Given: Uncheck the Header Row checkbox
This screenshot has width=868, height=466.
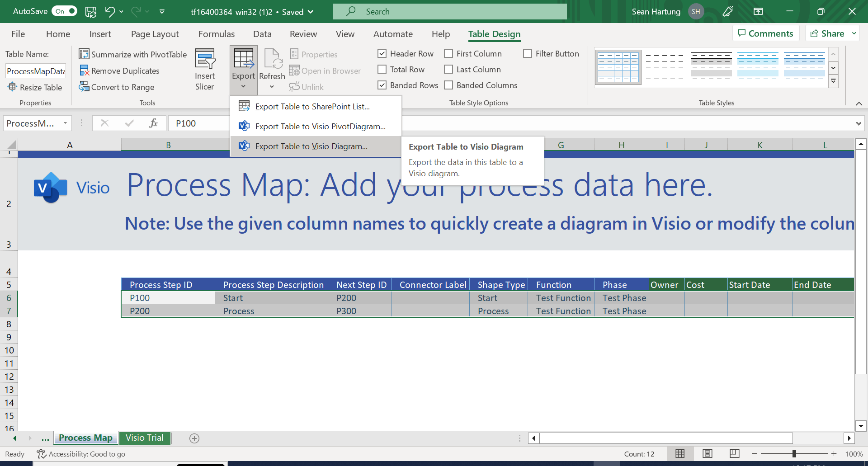Looking at the screenshot, I should click(x=382, y=53).
